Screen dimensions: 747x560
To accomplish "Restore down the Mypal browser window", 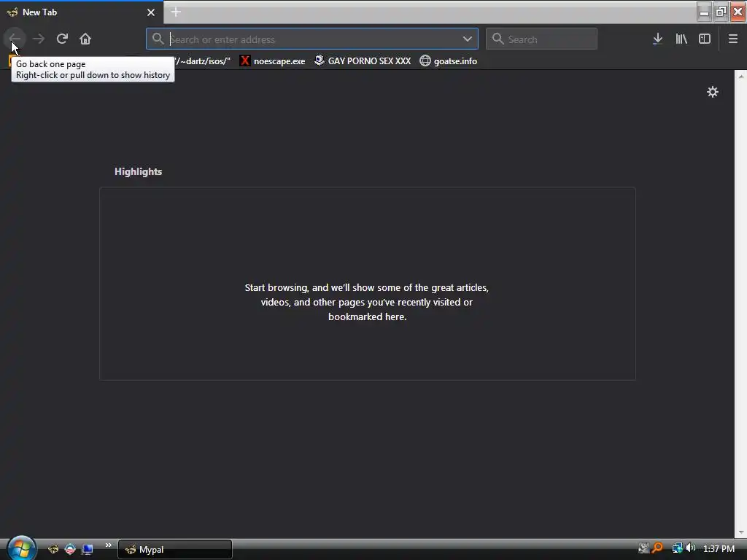I will (721, 12).
